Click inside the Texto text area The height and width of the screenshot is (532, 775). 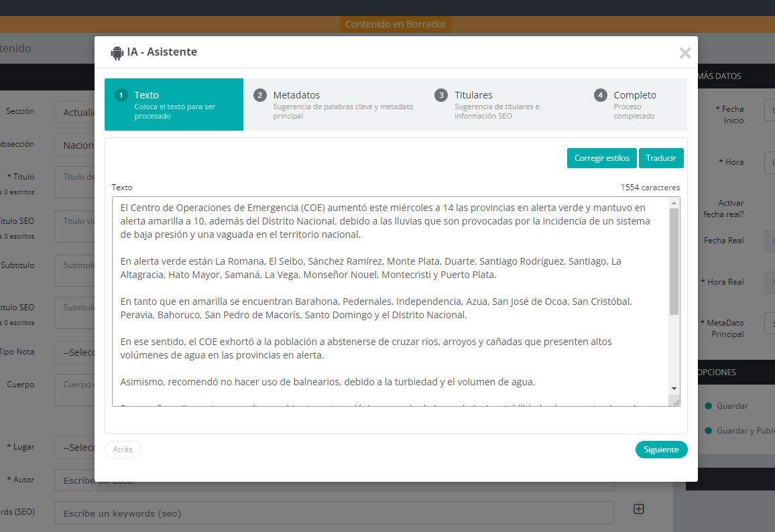389,302
